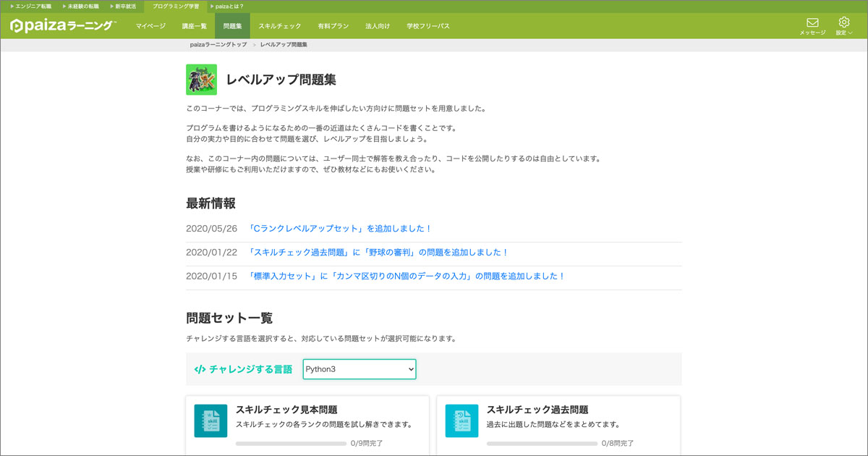Click the スキルチェック過去問題 card icon

point(461,421)
